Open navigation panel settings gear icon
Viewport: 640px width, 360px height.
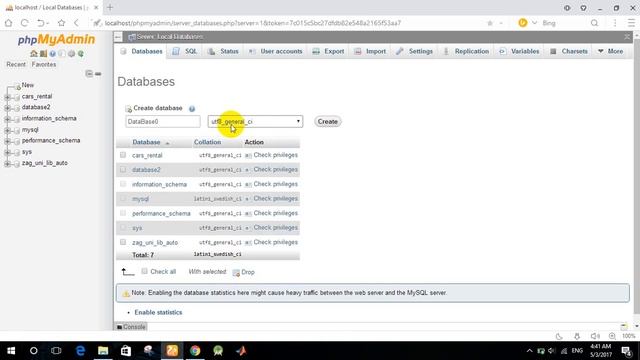[71, 53]
